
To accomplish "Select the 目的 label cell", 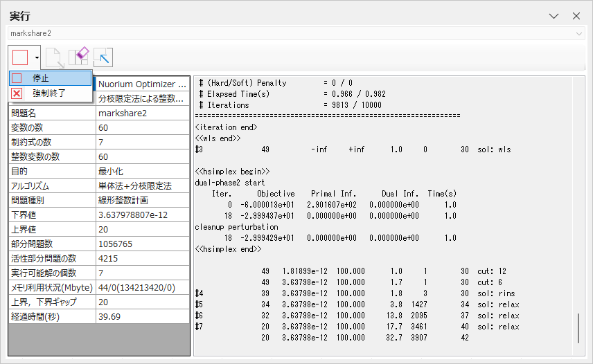I will [52, 171].
